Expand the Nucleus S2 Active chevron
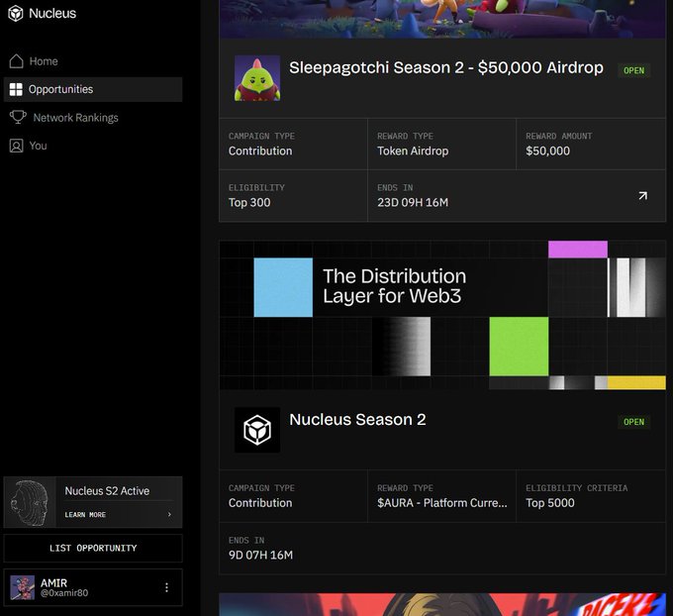The height and width of the screenshot is (616, 673). click(x=169, y=514)
